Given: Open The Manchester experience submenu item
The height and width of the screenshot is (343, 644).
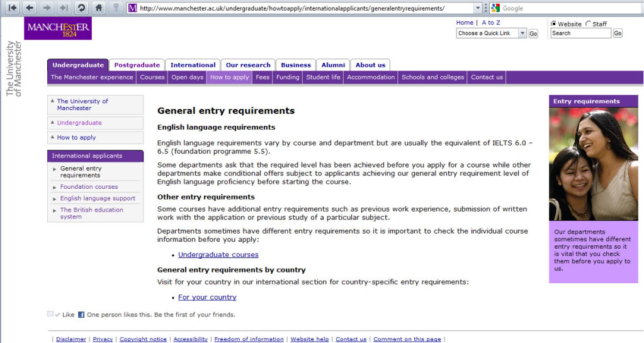Looking at the screenshot, I should 92,77.
